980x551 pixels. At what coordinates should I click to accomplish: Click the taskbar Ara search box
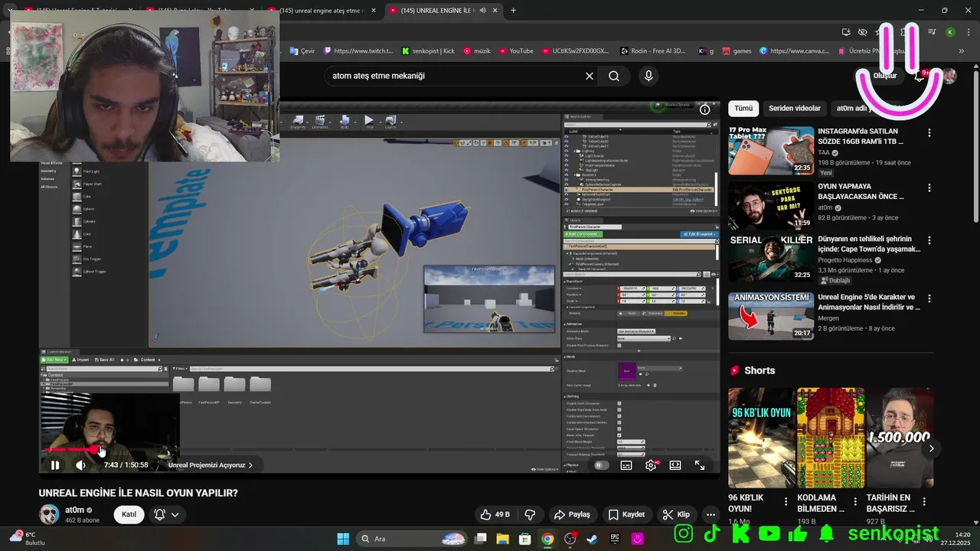point(411,539)
